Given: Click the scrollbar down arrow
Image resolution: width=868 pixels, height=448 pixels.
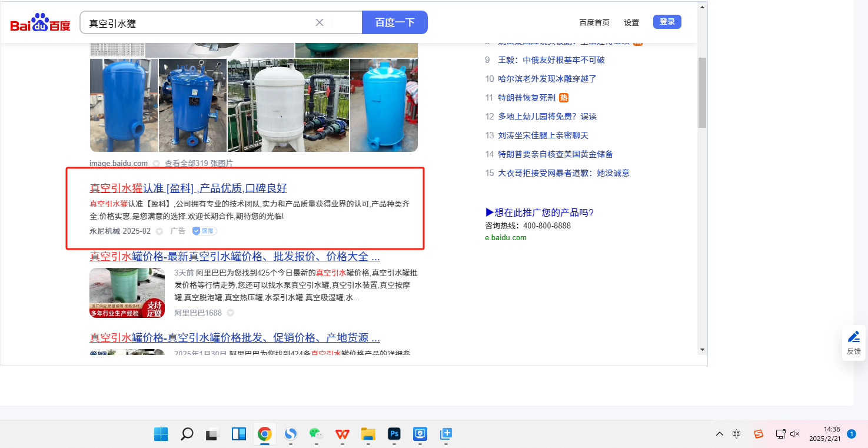Looking at the screenshot, I should tap(702, 349).
